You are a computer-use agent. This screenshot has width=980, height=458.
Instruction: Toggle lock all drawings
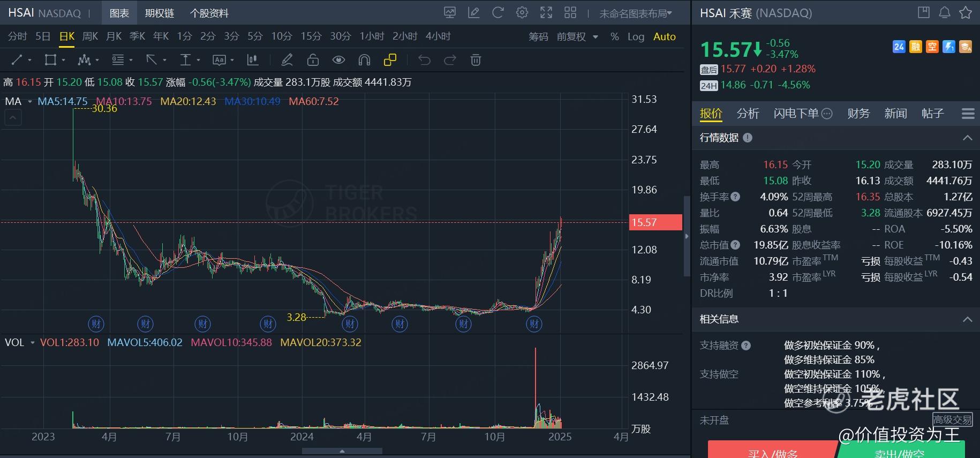(313, 60)
